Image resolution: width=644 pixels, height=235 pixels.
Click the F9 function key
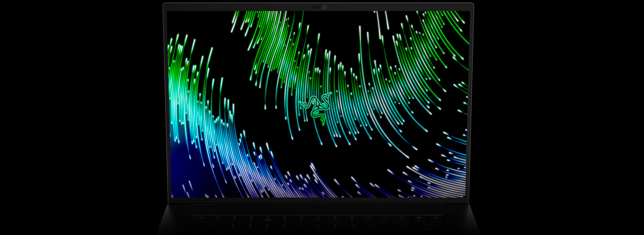coord(352,218)
